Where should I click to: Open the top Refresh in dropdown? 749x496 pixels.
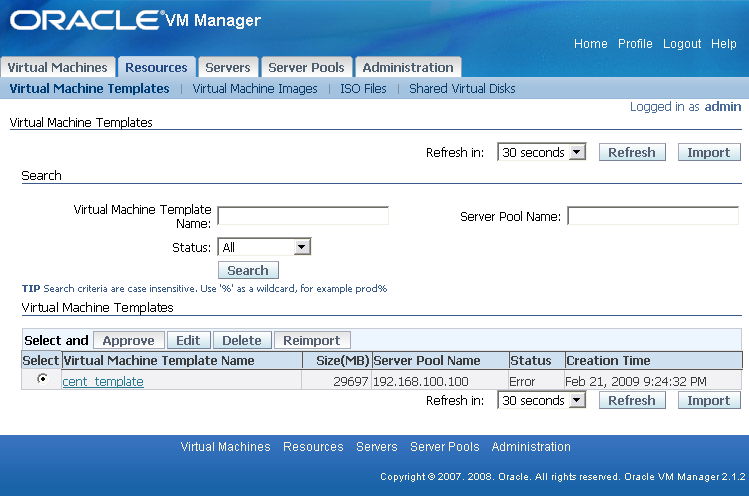(541, 152)
